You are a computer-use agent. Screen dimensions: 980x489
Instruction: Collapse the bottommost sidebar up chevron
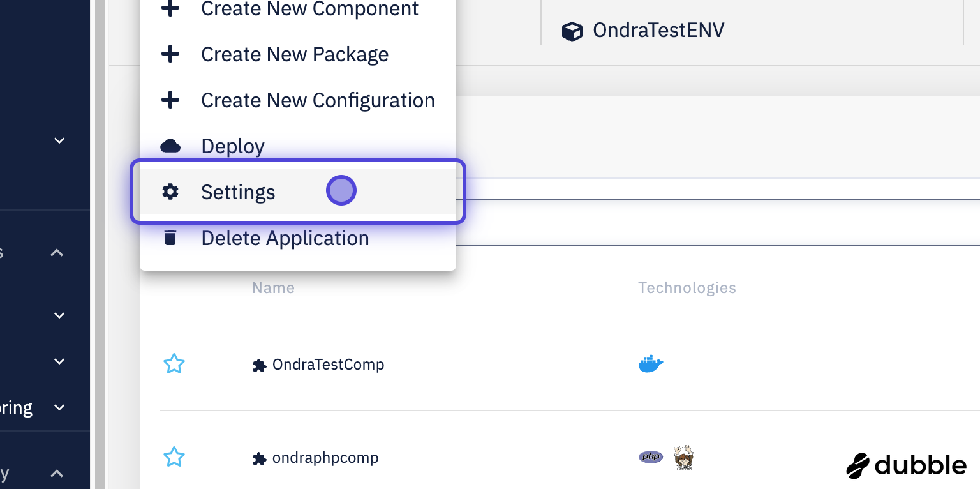[57, 474]
